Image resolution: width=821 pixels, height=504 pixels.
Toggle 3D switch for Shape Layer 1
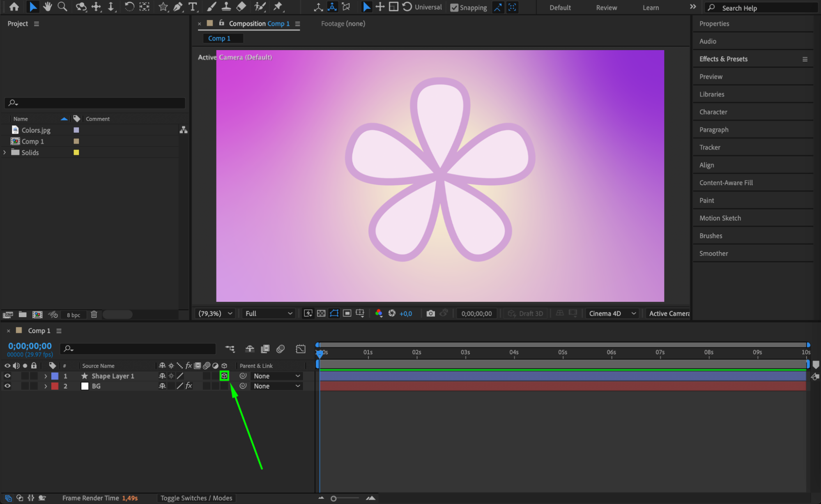click(x=224, y=376)
